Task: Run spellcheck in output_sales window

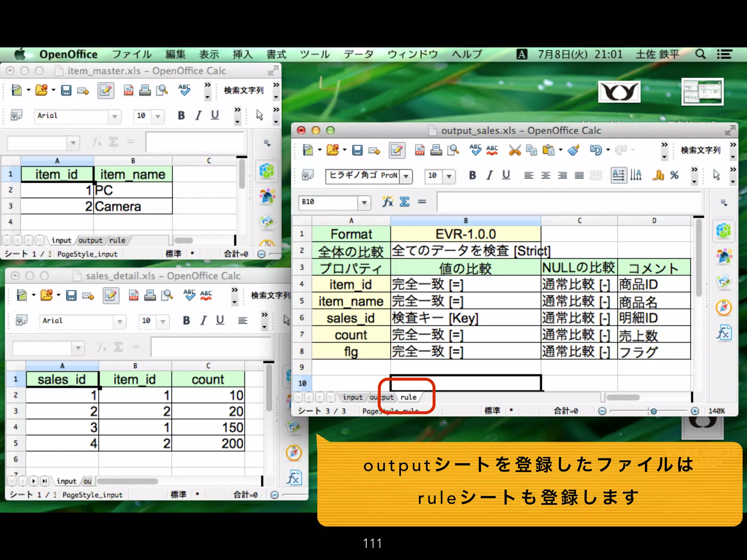Action: [475, 149]
